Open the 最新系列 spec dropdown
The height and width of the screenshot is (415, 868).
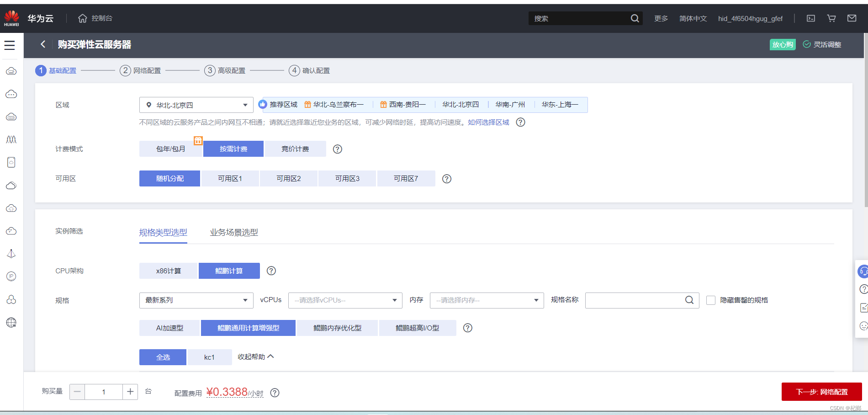pyautogui.click(x=196, y=300)
